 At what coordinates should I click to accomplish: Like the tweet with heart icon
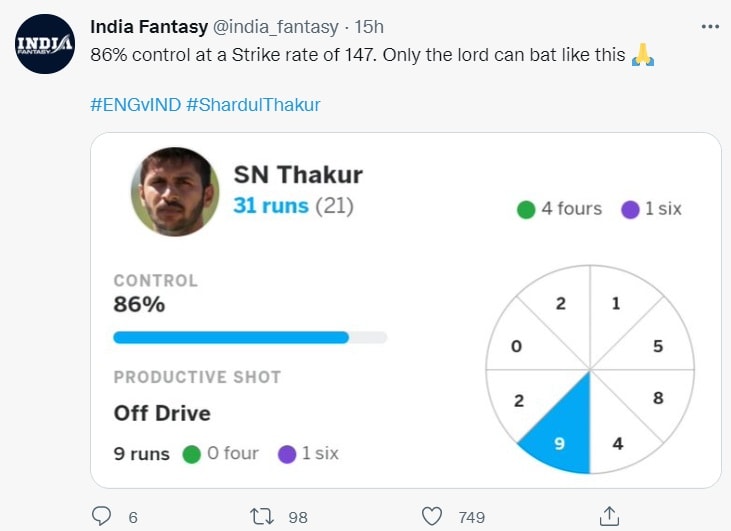click(x=432, y=516)
